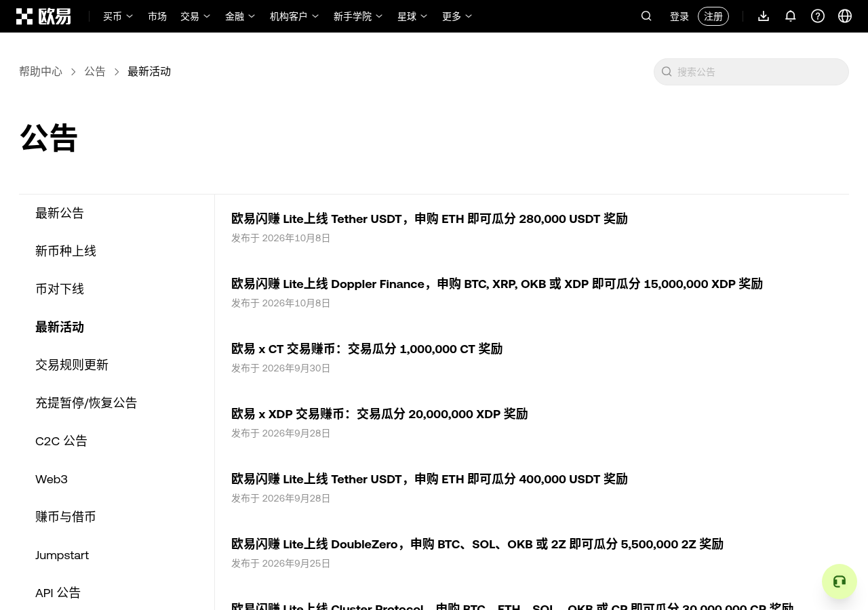
Task: Go to 公告 breadcrumb link
Action: click(95, 71)
